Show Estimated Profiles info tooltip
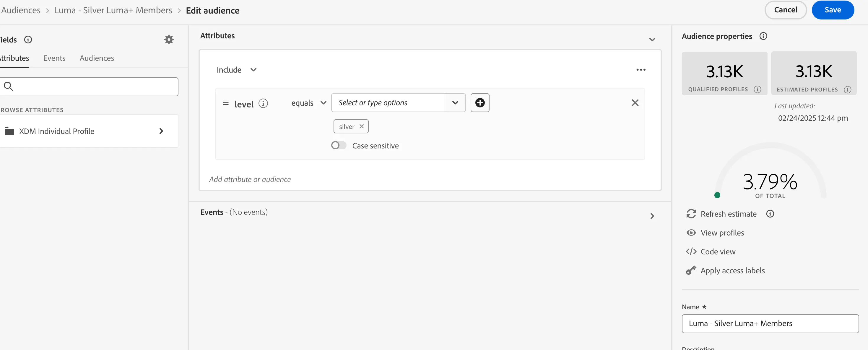This screenshot has width=868, height=350. coord(847,89)
